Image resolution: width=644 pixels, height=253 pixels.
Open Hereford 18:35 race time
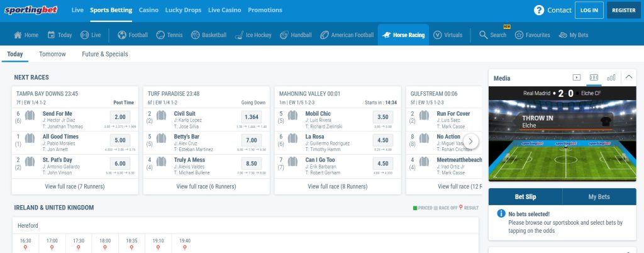(x=131, y=240)
